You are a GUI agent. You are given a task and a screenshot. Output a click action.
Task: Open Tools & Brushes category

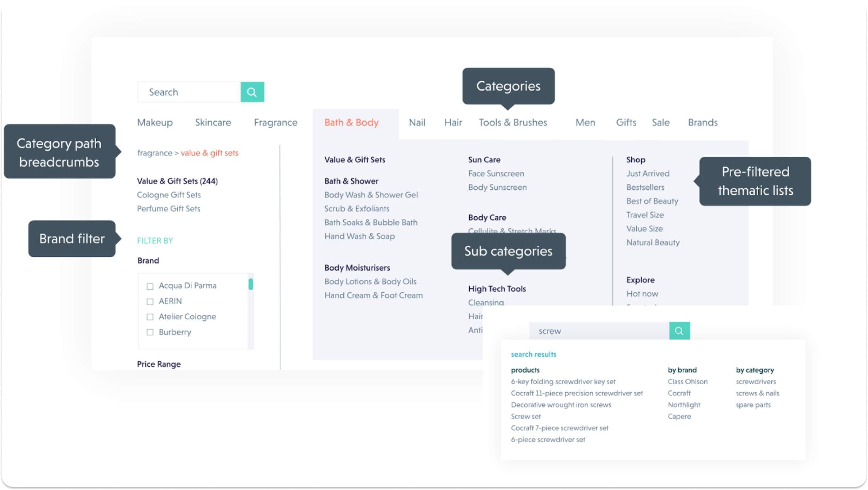[x=513, y=122]
